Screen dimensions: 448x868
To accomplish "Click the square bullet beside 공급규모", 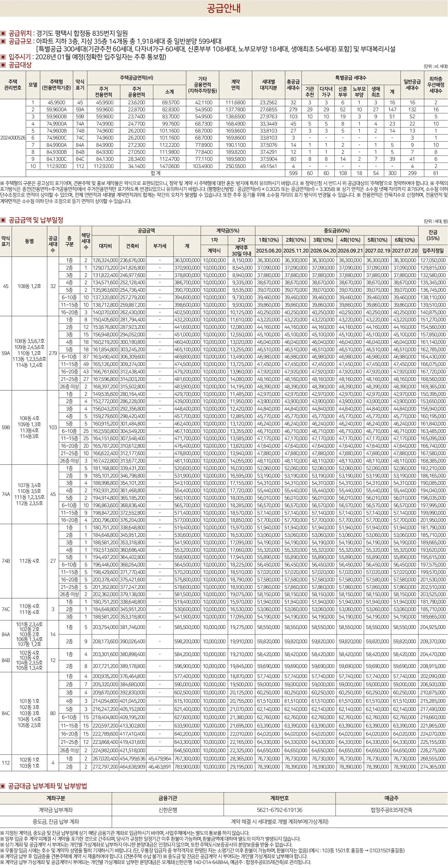I will pos(3,42).
